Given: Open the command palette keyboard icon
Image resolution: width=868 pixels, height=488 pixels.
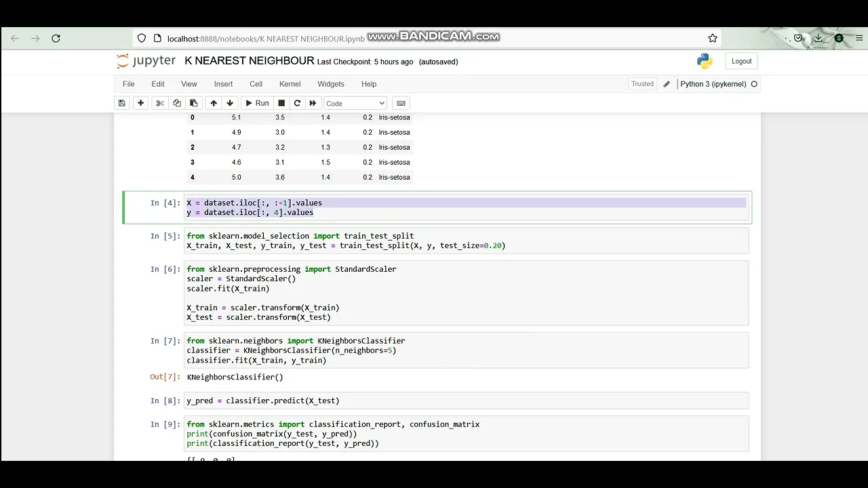Looking at the screenshot, I should [x=401, y=103].
